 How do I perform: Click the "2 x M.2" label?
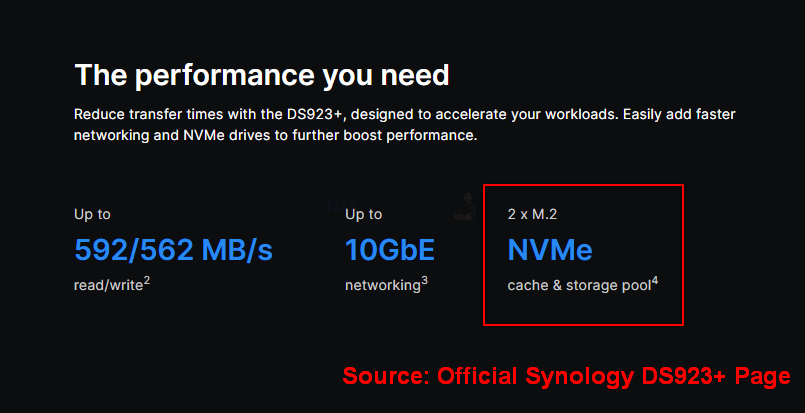click(532, 214)
